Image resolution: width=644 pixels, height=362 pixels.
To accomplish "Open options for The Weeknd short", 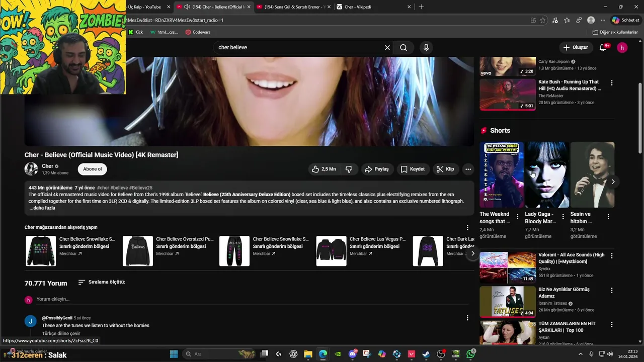I will click(518, 217).
